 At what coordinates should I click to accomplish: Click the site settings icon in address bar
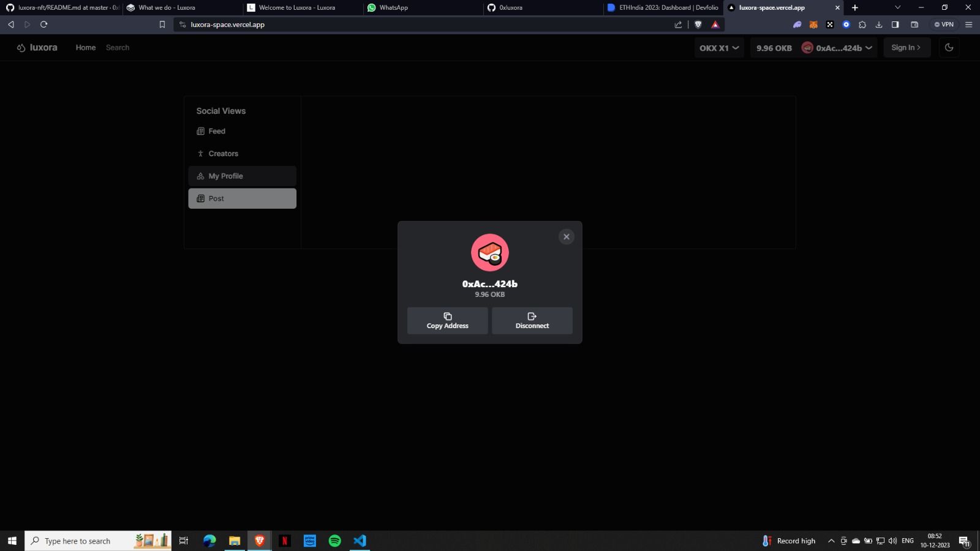tap(182, 24)
